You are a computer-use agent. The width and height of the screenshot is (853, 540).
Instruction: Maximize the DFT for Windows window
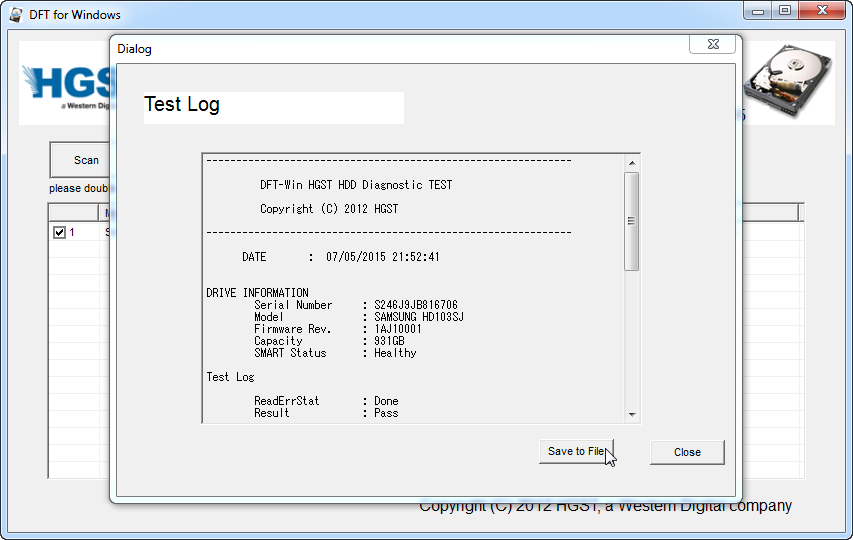(x=784, y=10)
